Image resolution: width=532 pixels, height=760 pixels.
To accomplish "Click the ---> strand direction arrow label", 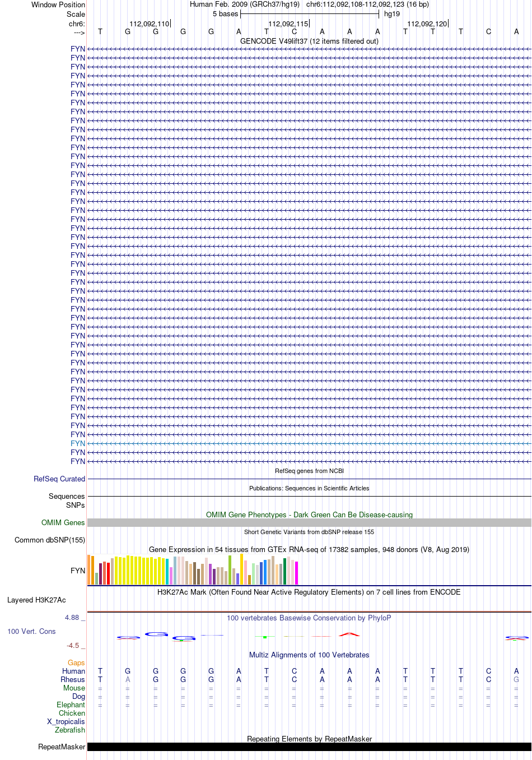I will pyautogui.click(x=79, y=33).
